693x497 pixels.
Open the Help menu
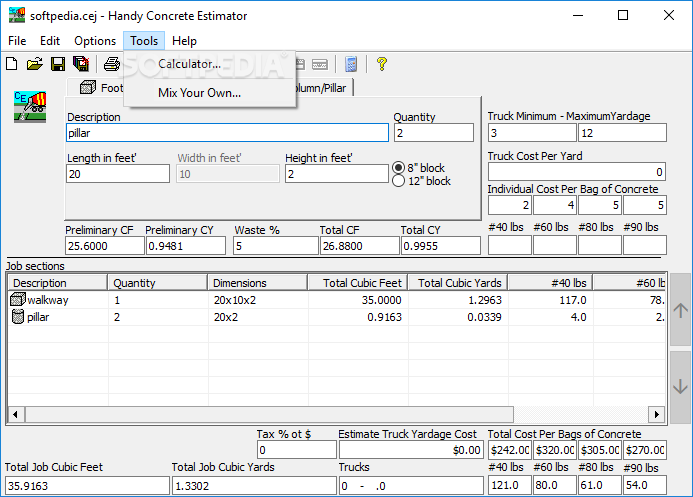184,41
